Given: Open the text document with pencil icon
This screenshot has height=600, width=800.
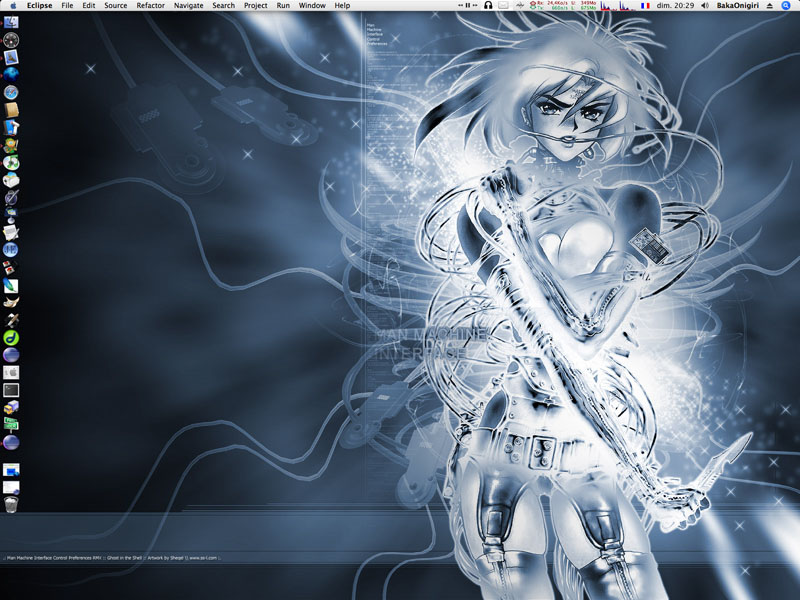Looking at the screenshot, I should tap(11, 232).
